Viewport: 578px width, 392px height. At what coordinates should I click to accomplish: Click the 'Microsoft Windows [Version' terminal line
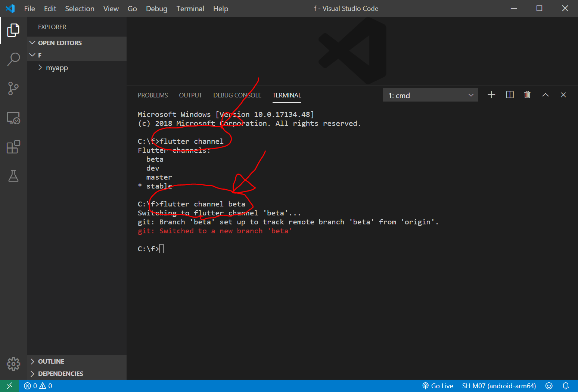pyautogui.click(x=226, y=115)
